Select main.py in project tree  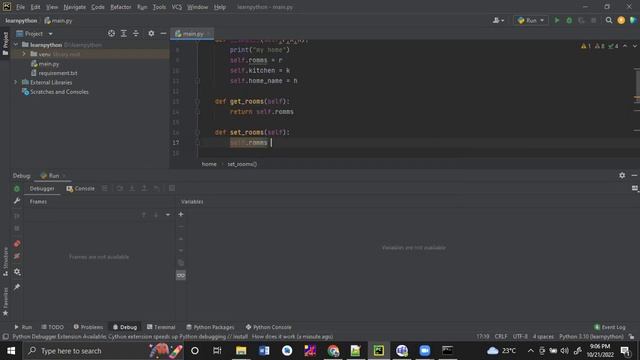click(x=45, y=64)
